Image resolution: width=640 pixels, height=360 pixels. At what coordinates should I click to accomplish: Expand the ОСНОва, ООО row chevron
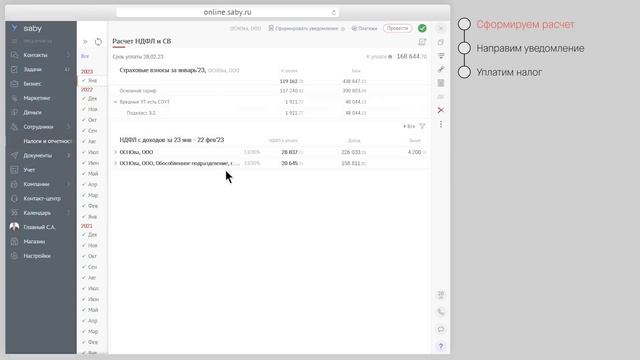pos(115,152)
